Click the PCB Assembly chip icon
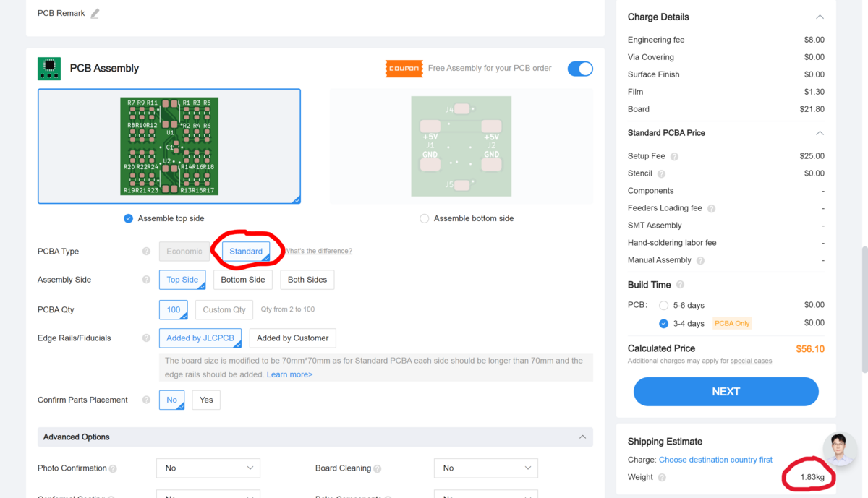Image resolution: width=868 pixels, height=498 pixels. (x=49, y=69)
